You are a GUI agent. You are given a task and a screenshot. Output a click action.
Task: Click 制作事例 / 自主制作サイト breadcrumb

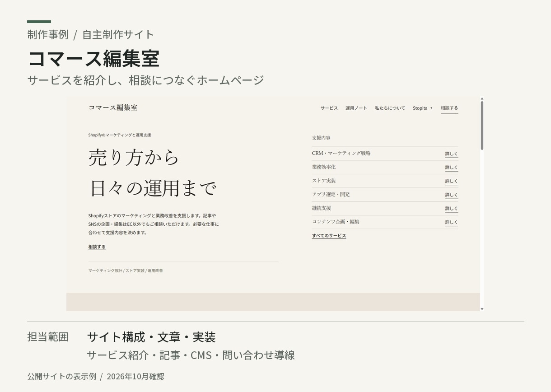(x=90, y=34)
